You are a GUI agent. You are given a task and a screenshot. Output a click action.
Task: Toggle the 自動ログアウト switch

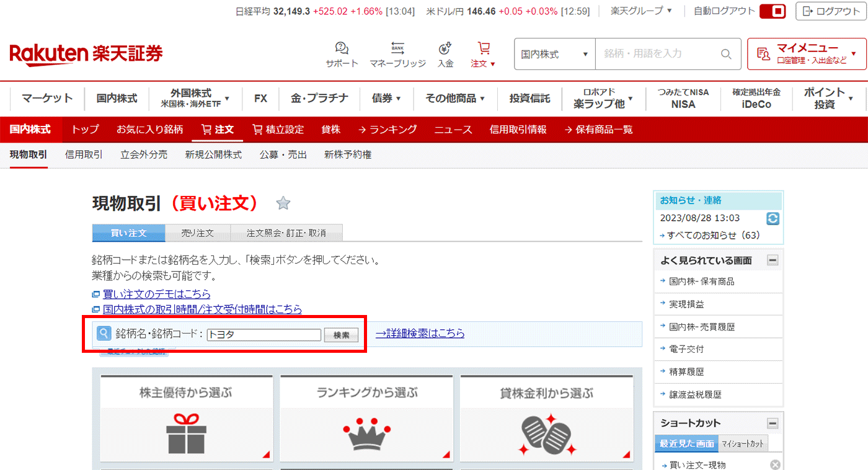(773, 11)
